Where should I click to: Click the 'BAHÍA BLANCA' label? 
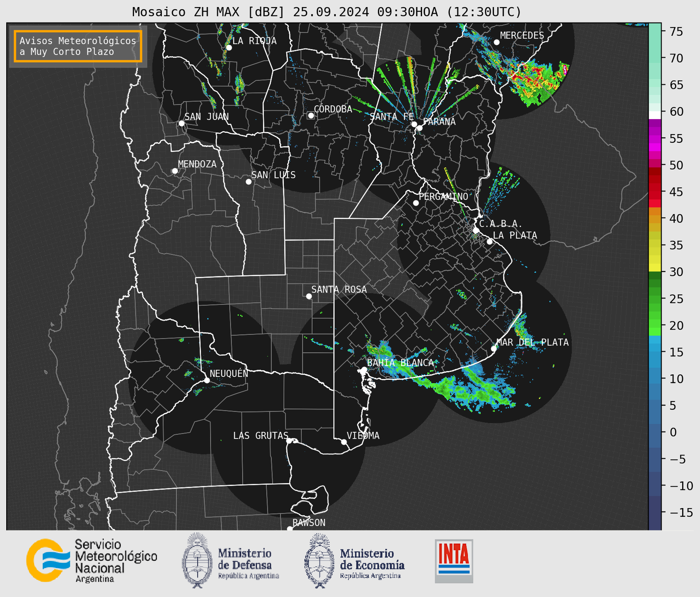tap(400, 362)
